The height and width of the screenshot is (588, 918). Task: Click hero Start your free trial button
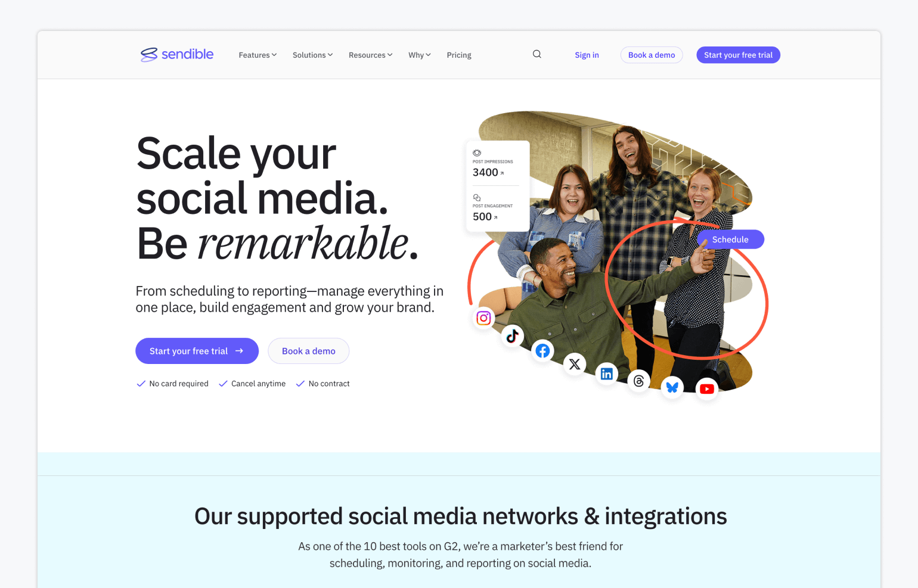197,351
